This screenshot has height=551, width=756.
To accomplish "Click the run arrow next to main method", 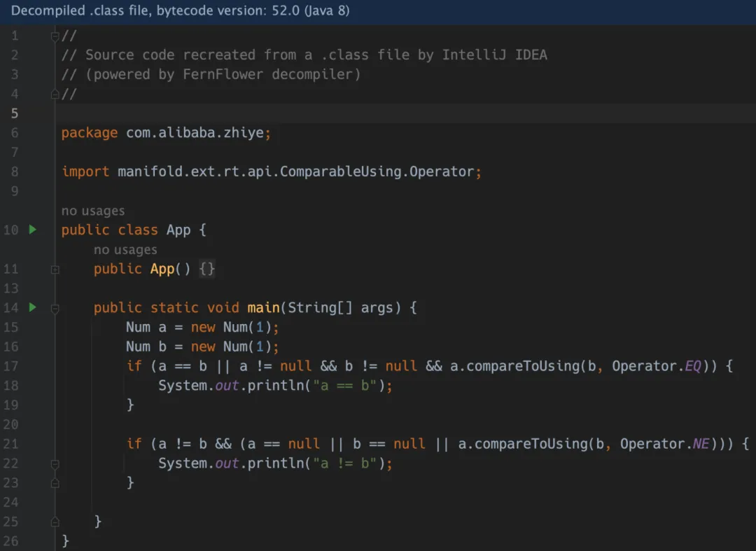I will 32,307.
